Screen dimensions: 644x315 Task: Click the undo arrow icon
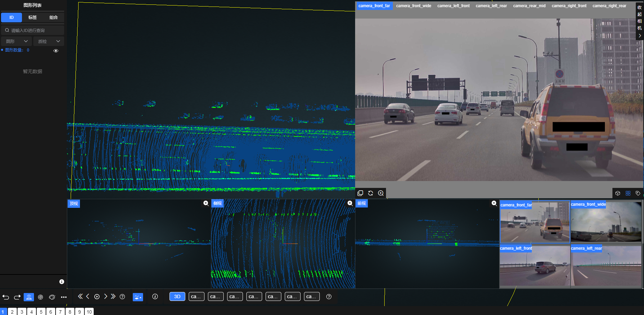pos(6,297)
